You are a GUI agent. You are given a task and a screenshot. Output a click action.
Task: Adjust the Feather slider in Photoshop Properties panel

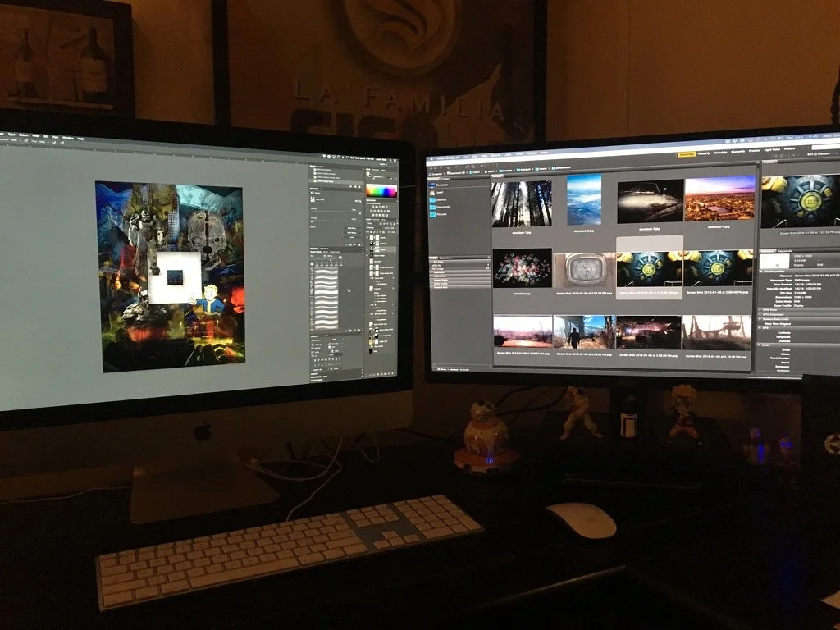click(x=336, y=221)
